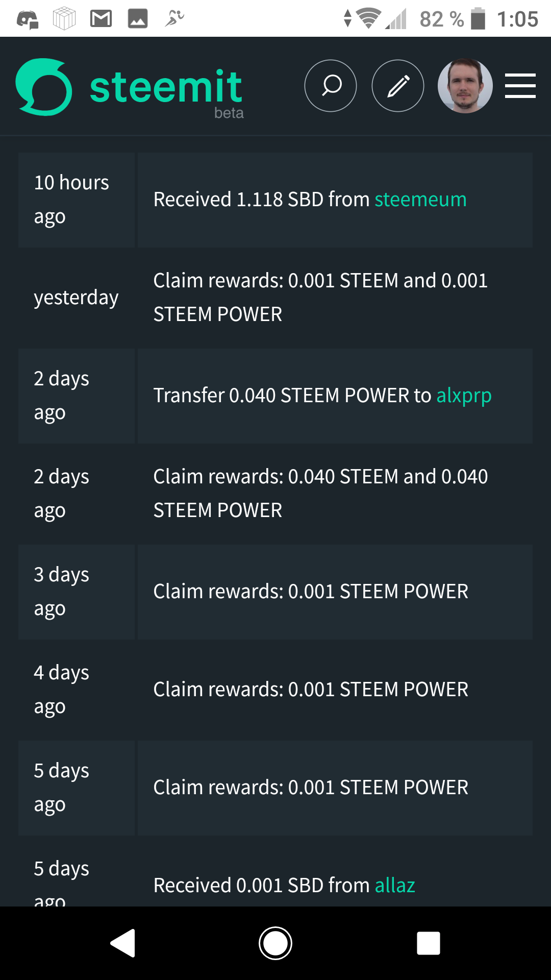Tap the battery icon in status bar
The height and width of the screenshot is (980, 551).
click(x=478, y=19)
